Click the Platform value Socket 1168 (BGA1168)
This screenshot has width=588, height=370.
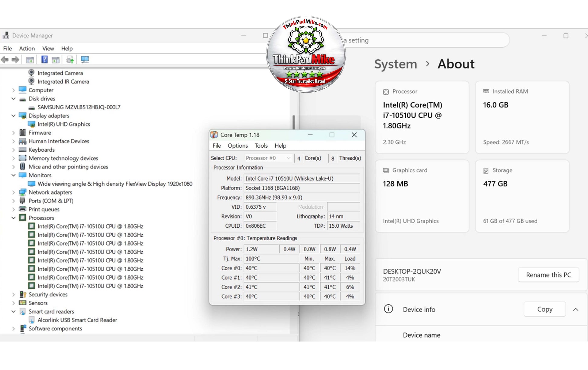click(302, 188)
